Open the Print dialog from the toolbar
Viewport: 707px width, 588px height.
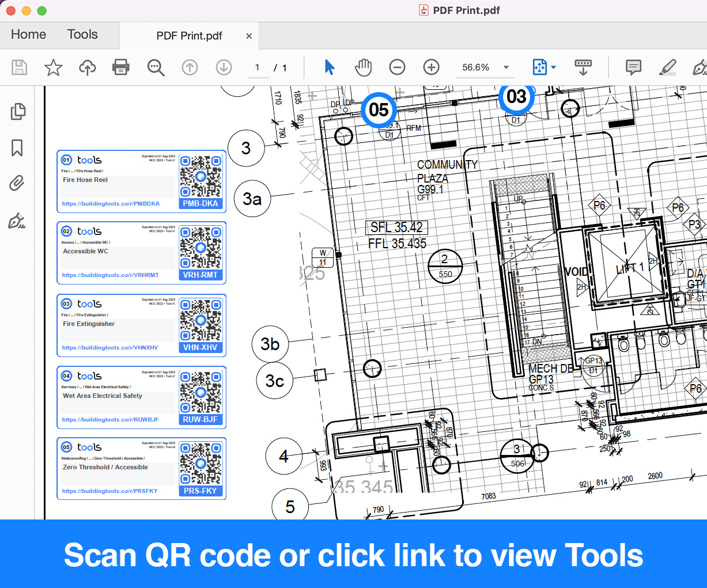120,67
